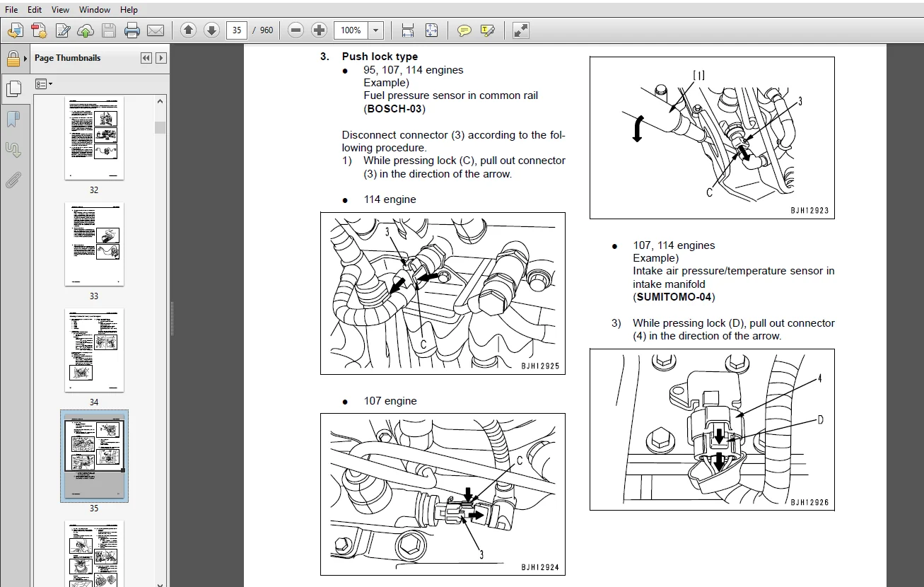The height and width of the screenshot is (587, 924).
Task: Click the Fit Width scrolling icon
Action: pyautogui.click(x=407, y=30)
